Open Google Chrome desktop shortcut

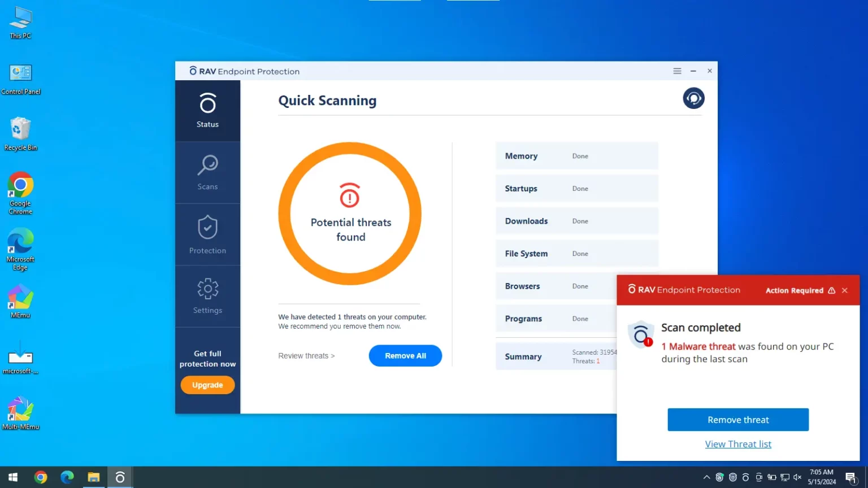pos(20,192)
